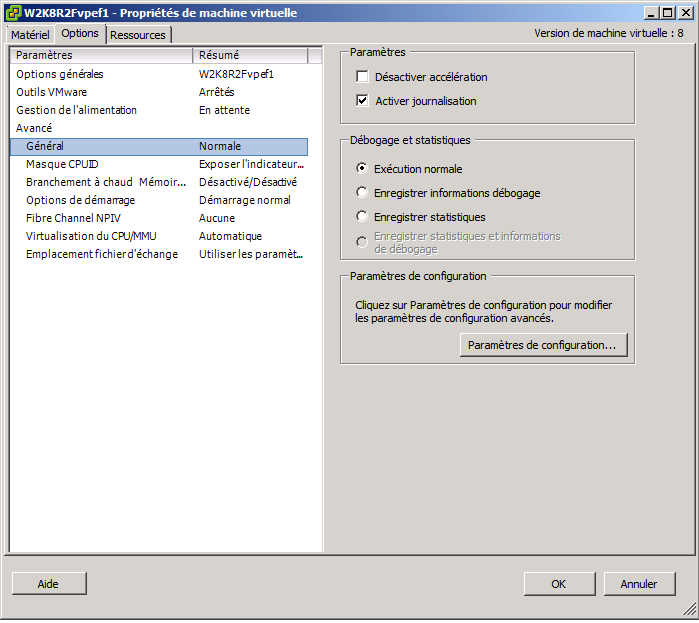Click the Paramètres column header
Image resolution: width=699 pixels, height=623 pixels.
click(102, 55)
